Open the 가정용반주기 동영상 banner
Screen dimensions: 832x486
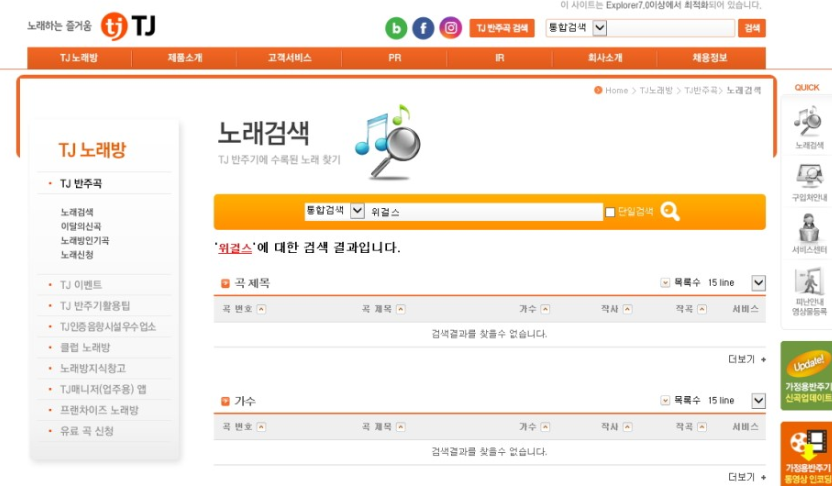[x=807, y=454]
